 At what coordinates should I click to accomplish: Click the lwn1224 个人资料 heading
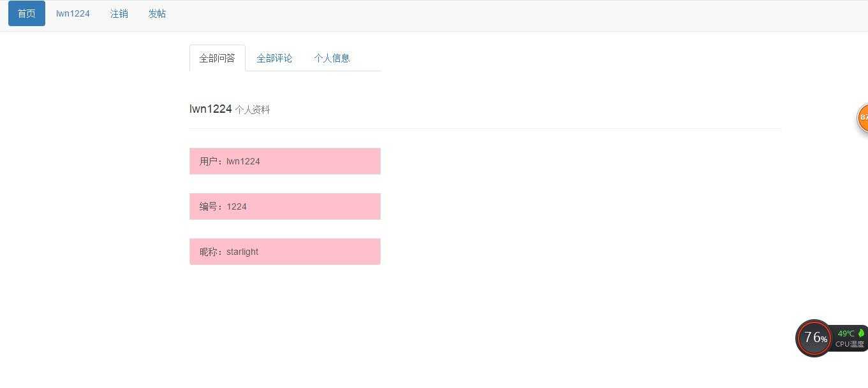(x=230, y=109)
